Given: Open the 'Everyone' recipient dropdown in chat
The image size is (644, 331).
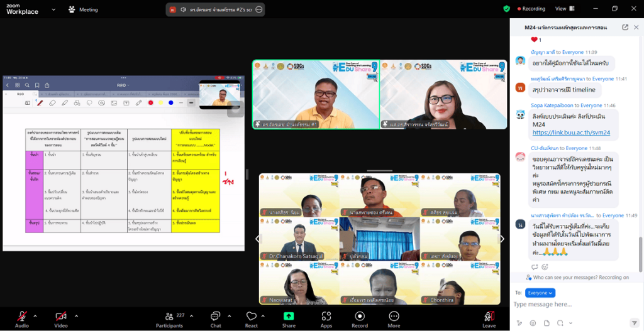Looking at the screenshot, I should click(540, 293).
